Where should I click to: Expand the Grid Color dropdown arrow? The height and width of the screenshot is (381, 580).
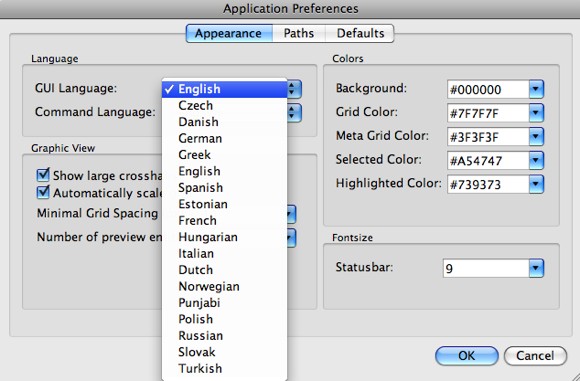pos(536,113)
